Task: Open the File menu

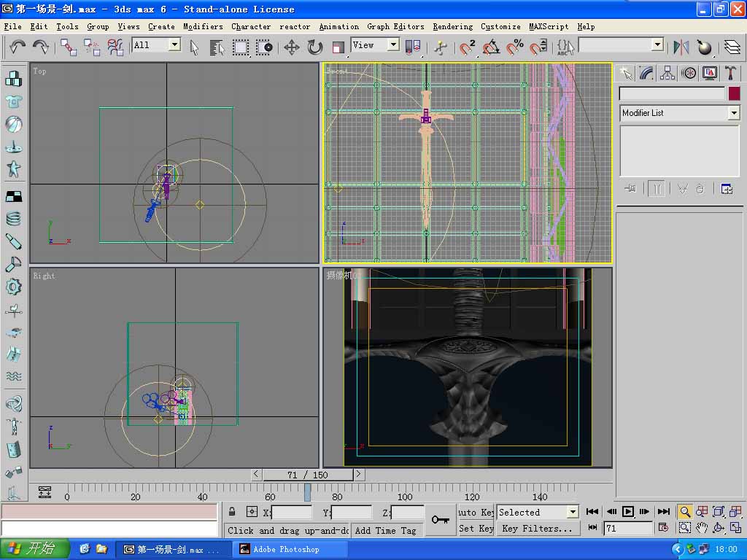Action: click(13, 27)
